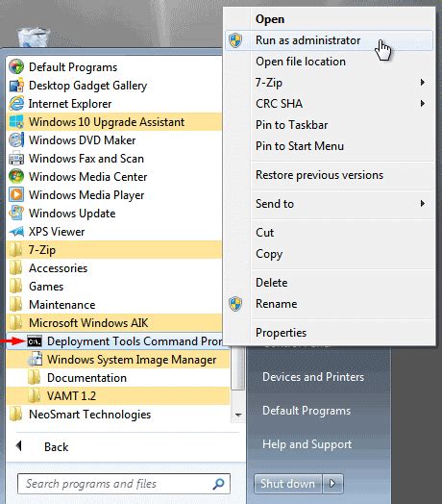Open Help and Support
The image size is (442, 504).
307,444
